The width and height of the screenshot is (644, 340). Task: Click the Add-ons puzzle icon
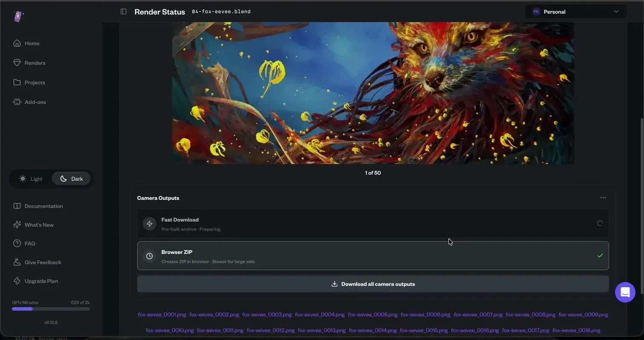click(17, 102)
